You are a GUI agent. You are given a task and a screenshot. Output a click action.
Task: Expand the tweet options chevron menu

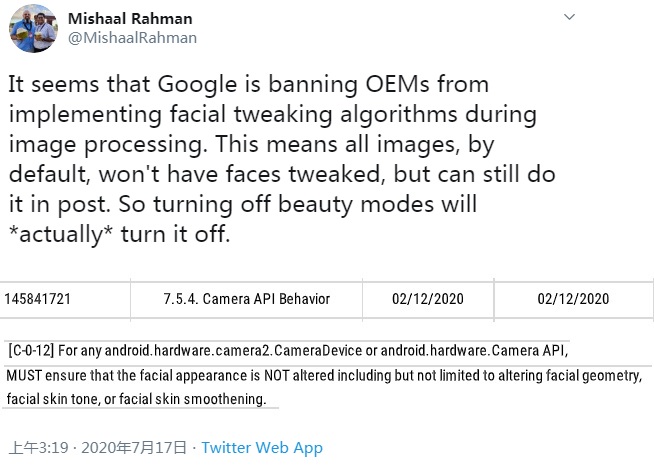coord(569,17)
